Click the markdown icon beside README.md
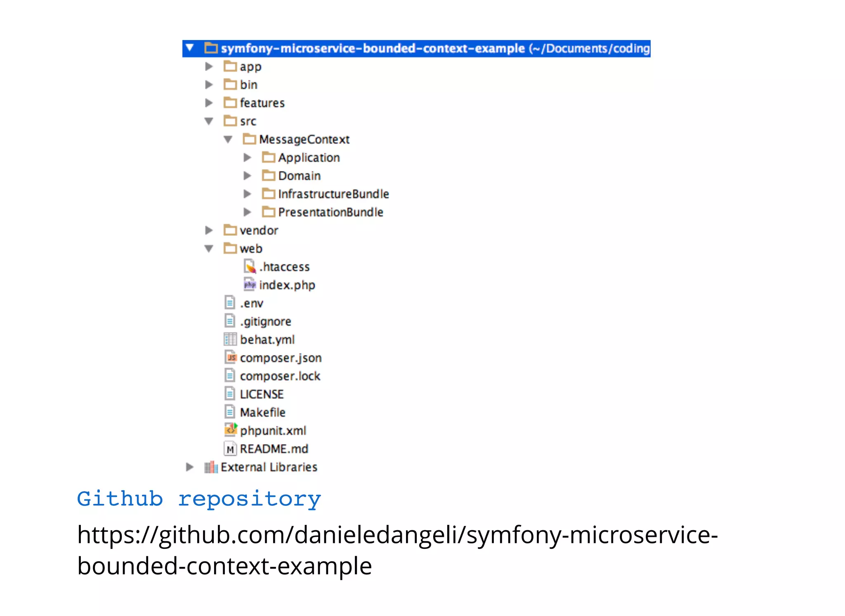This screenshot has height=616, width=845. tap(230, 449)
